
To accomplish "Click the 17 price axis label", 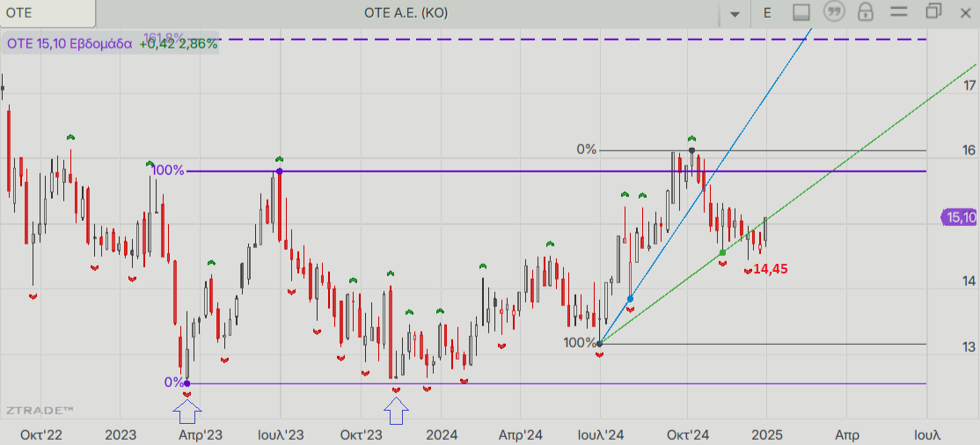I will (x=969, y=86).
